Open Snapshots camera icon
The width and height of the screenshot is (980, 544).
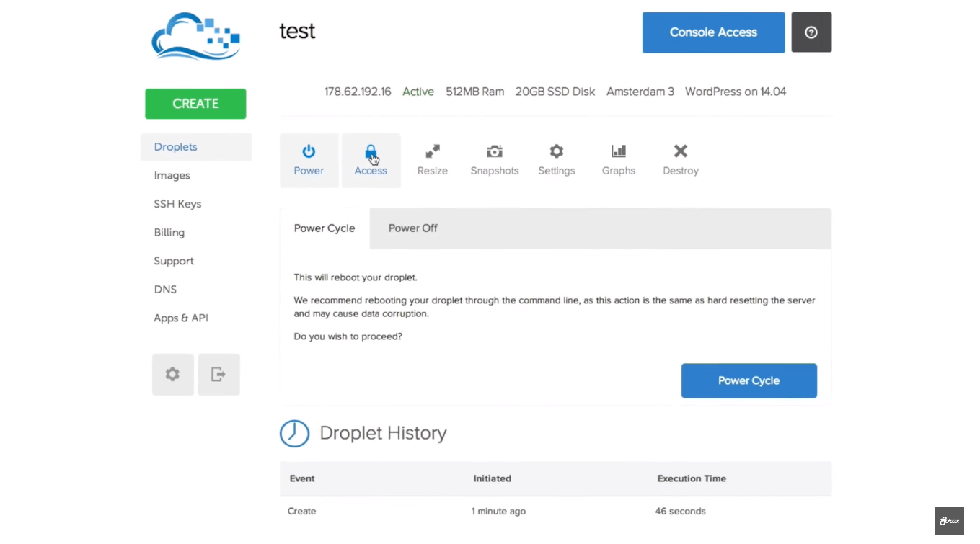click(x=495, y=152)
